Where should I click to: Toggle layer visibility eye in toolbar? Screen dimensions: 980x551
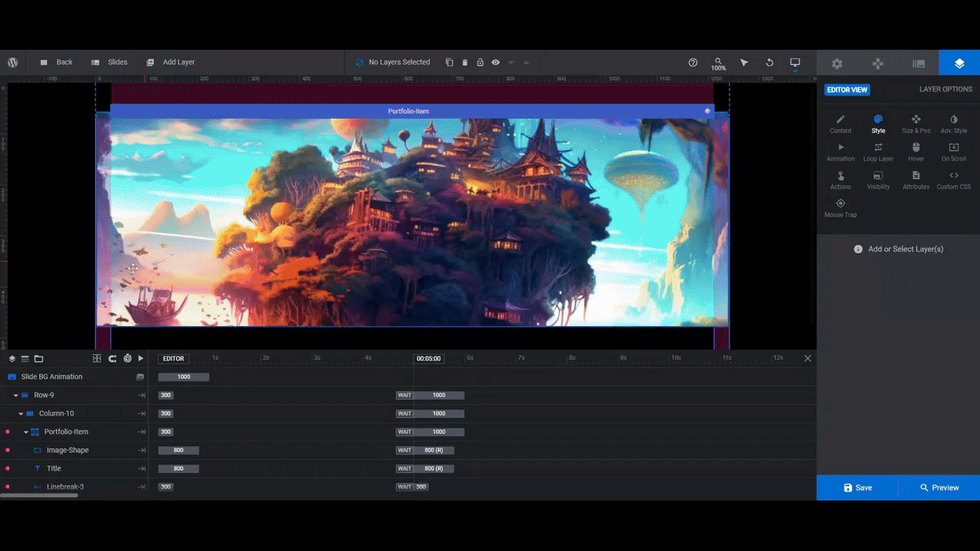click(495, 63)
